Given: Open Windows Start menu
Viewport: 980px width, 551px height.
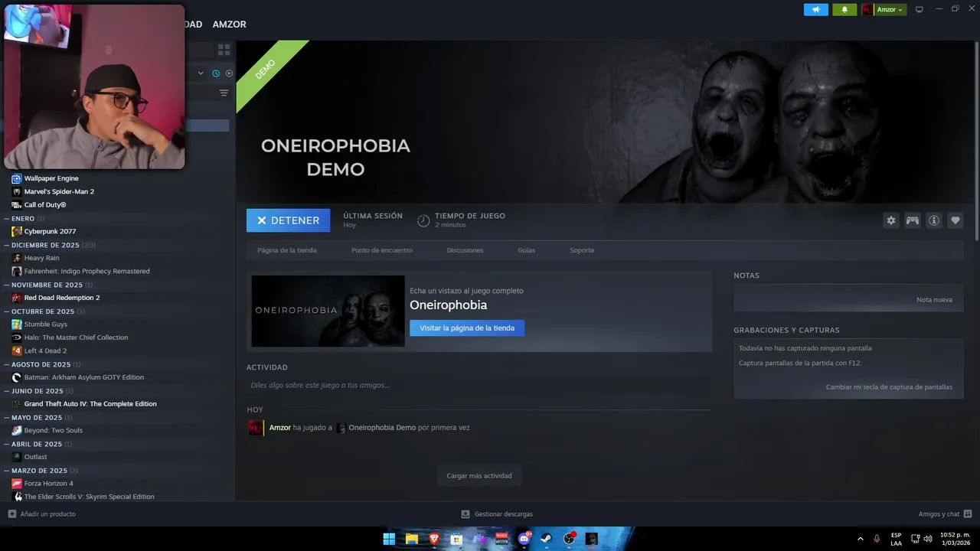Looking at the screenshot, I should [389, 539].
